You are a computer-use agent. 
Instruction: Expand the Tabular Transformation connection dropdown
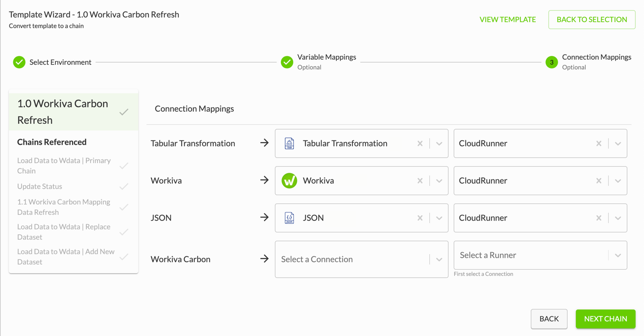click(x=439, y=143)
